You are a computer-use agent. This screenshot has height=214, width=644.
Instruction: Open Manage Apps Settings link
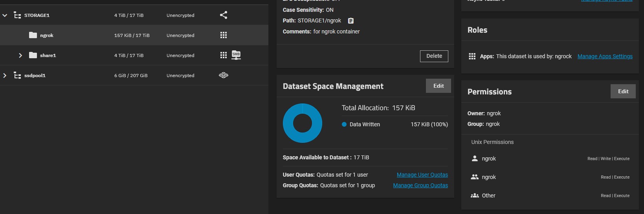tap(605, 56)
